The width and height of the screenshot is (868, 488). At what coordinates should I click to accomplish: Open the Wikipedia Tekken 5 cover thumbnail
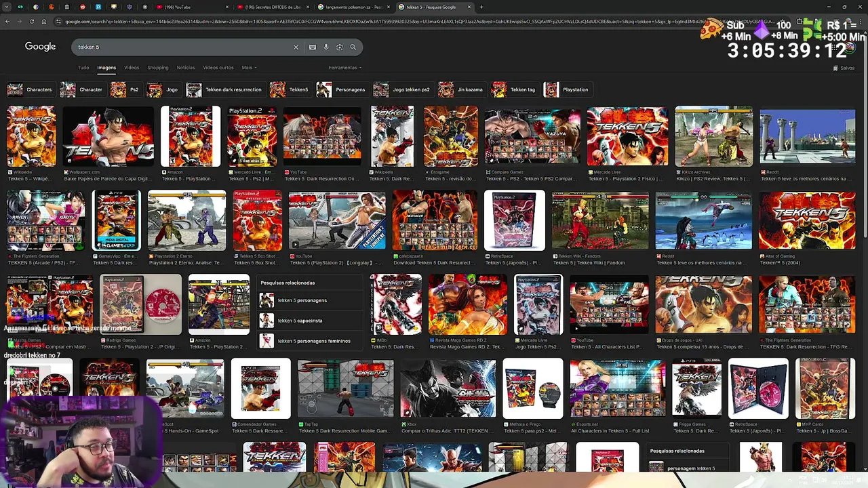tap(31, 136)
